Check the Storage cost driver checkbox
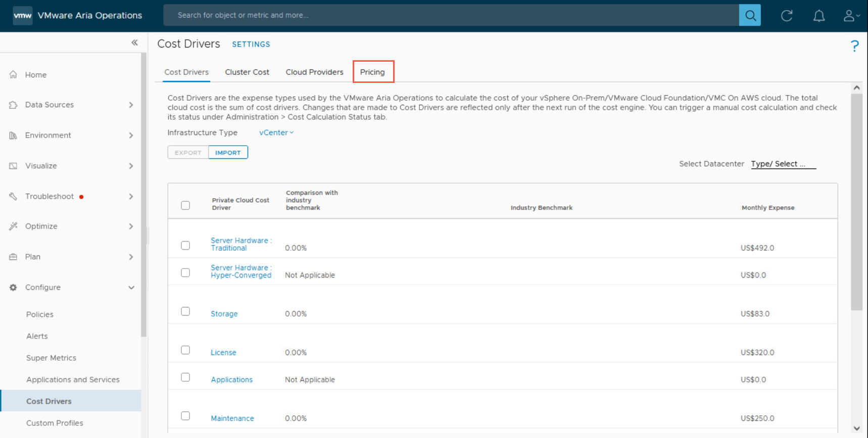Screen dimensions: 868x438 coord(185,312)
